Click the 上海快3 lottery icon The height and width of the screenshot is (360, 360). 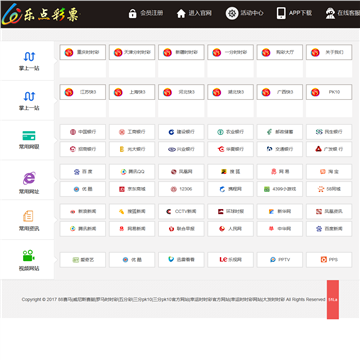point(118,92)
